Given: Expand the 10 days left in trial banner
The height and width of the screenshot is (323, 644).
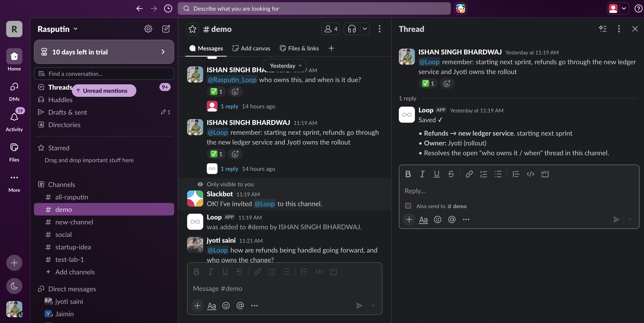Looking at the screenshot, I should point(104,52).
